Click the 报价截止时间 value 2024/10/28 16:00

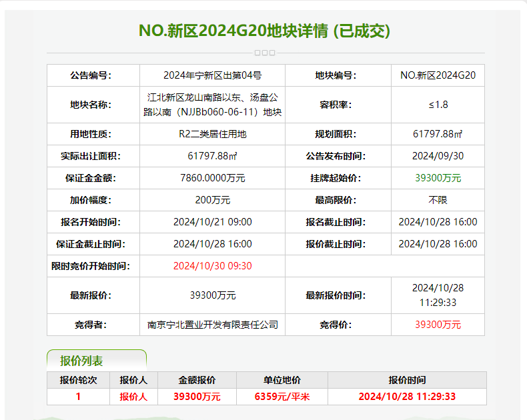coord(438,244)
